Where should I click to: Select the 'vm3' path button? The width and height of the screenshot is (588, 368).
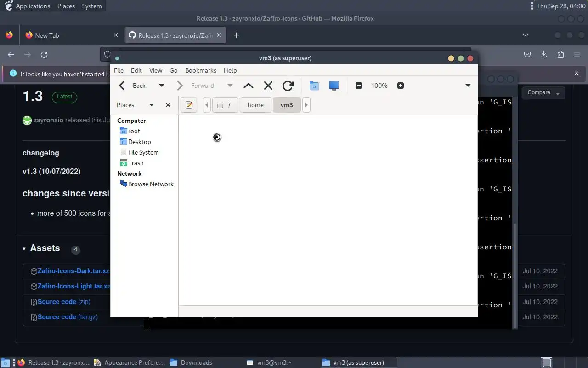click(287, 105)
